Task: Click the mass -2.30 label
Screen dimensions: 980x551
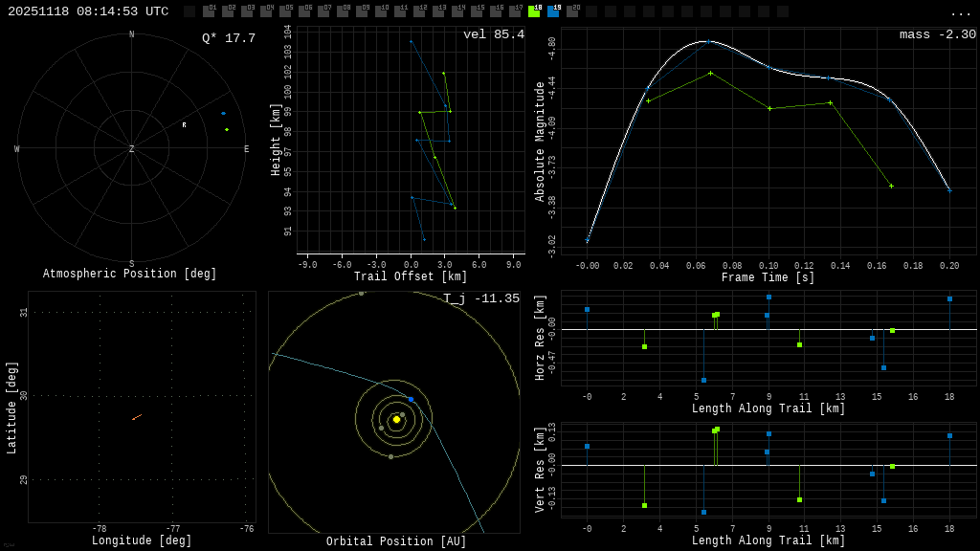Action: [937, 35]
